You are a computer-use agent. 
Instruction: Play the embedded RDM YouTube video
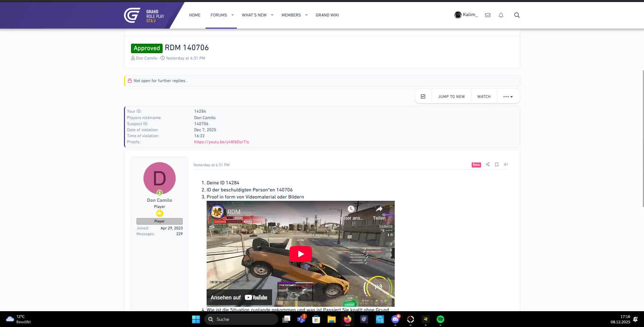300,254
